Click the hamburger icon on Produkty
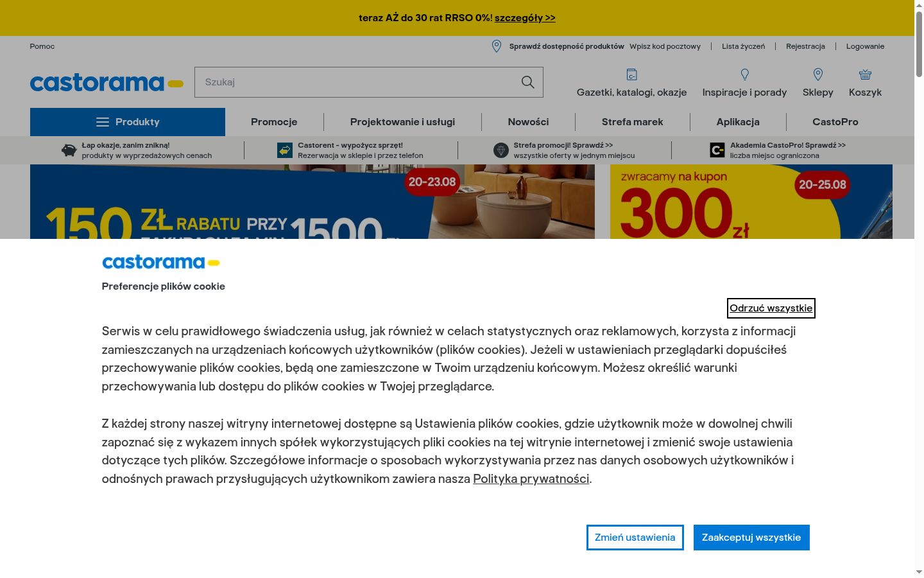This screenshot has width=924, height=578. pyautogui.click(x=103, y=122)
